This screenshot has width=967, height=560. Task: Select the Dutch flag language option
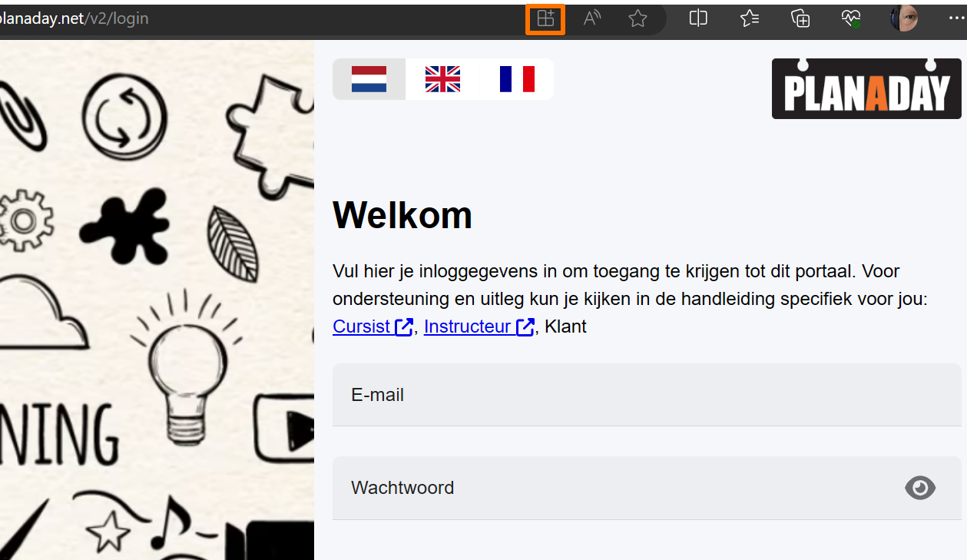pyautogui.click(x=369, y=79)
